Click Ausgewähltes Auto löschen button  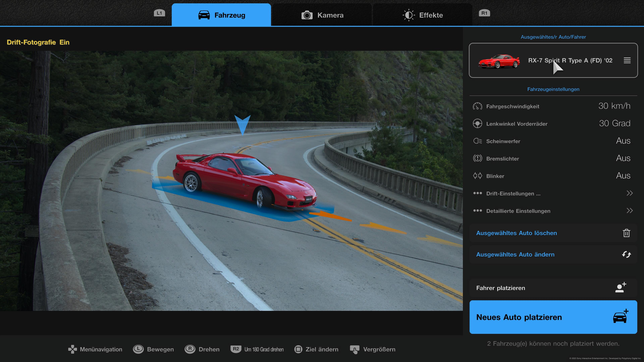pos(553,233)
